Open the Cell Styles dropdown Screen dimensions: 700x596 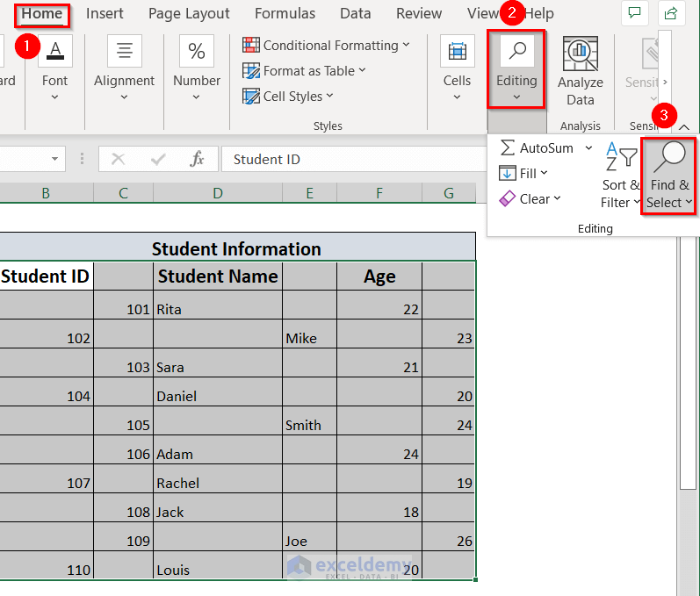[x=290, y=97]
